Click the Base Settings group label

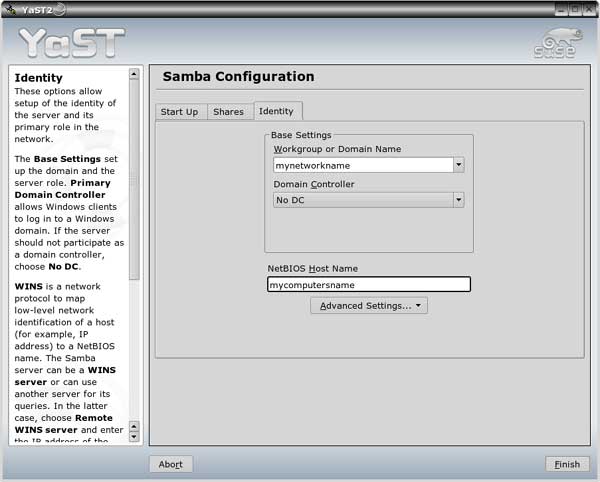point(301,135)
